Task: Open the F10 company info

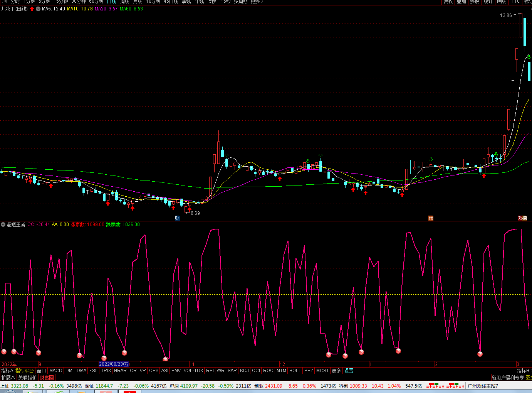Action: (515, 2)
